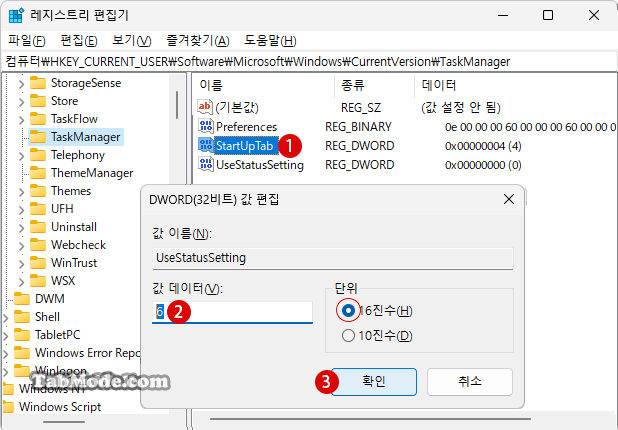Click the registry path address bar
Screen dimensions: 618x430
click(309, 61)
